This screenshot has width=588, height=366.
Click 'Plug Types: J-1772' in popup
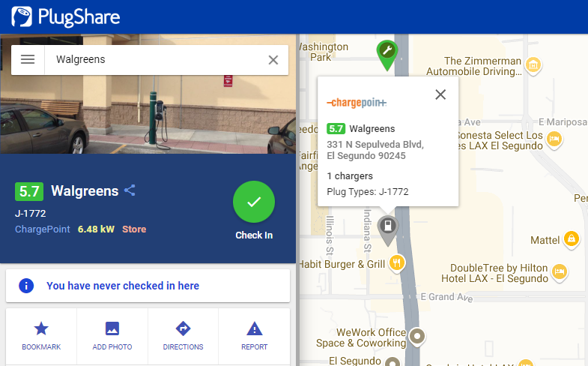click(368, 192)
